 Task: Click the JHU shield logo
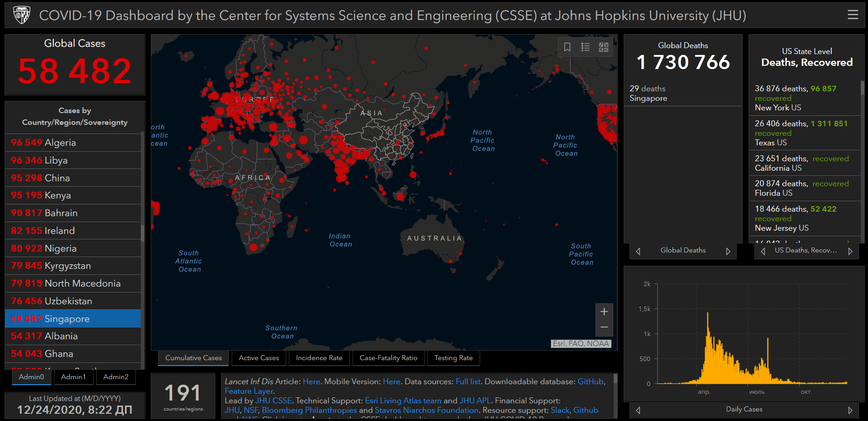pyautogui.click(x=22, y=15)
